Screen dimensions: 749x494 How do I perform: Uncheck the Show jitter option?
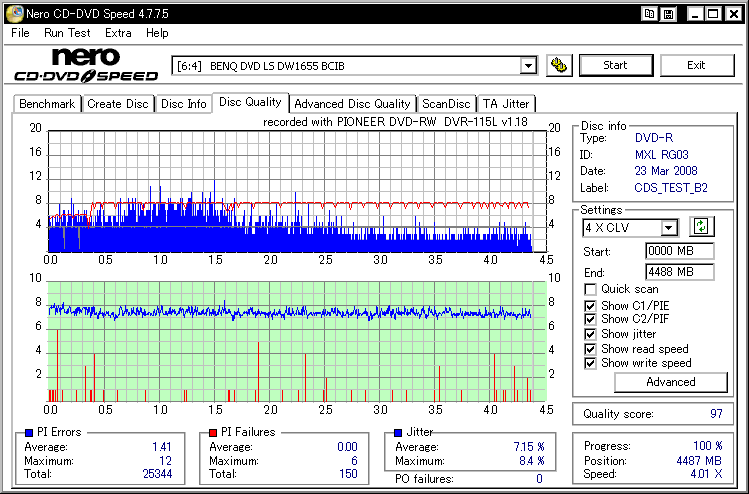click(x=591, y=334)
